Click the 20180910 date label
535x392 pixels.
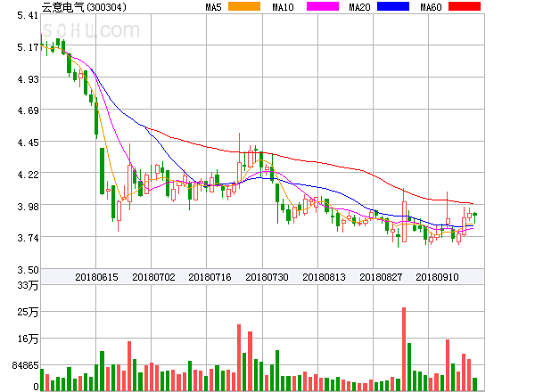point(437,277)
